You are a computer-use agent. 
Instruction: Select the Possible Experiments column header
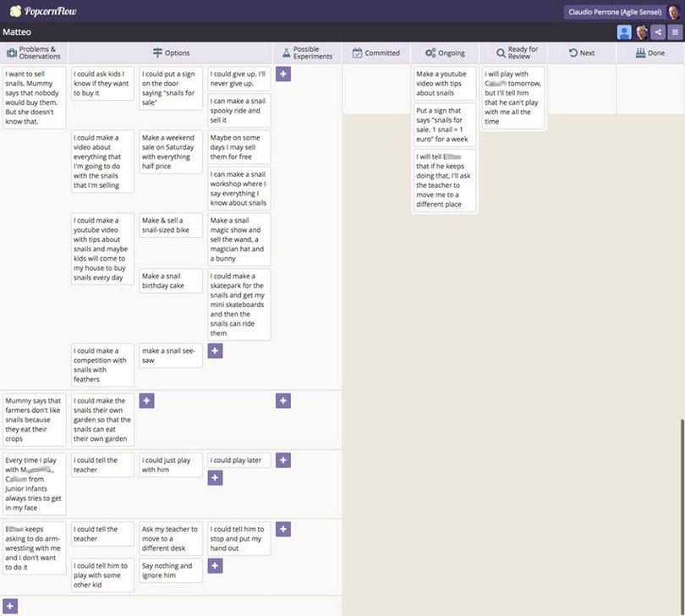[308, 53]
